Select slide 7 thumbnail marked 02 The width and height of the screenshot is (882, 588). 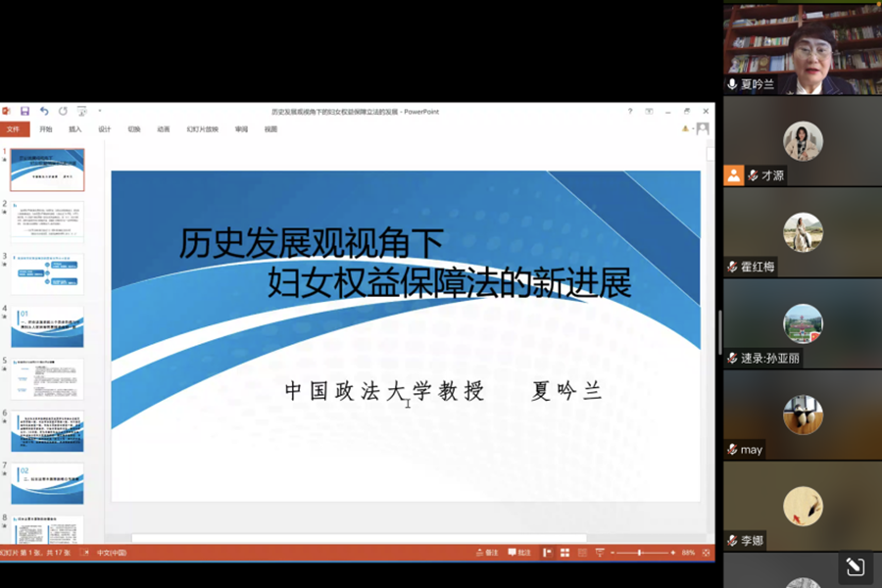tap(47, 483)
